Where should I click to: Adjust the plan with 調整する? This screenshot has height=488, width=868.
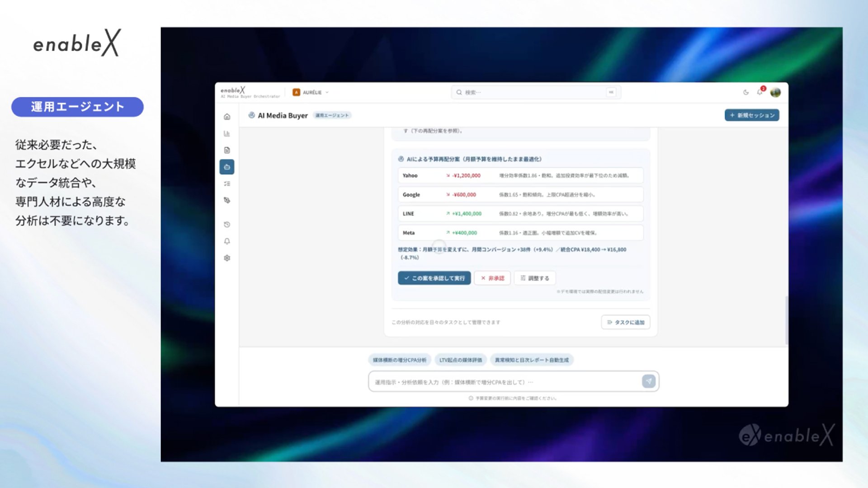pyautogui.click(x=535, y=278)
